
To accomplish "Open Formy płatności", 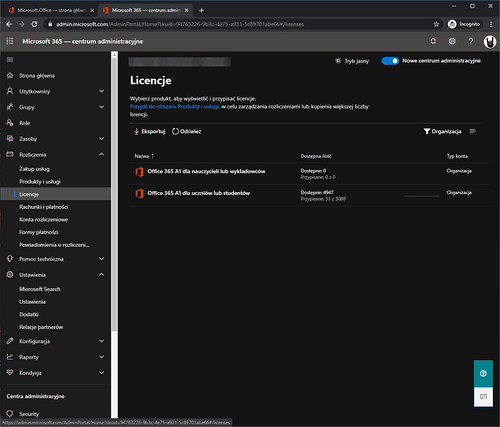I will [39, 232].
